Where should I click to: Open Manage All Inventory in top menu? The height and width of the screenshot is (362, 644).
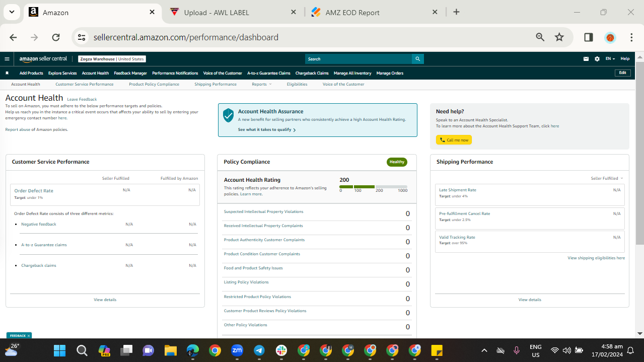pos(352,73)
